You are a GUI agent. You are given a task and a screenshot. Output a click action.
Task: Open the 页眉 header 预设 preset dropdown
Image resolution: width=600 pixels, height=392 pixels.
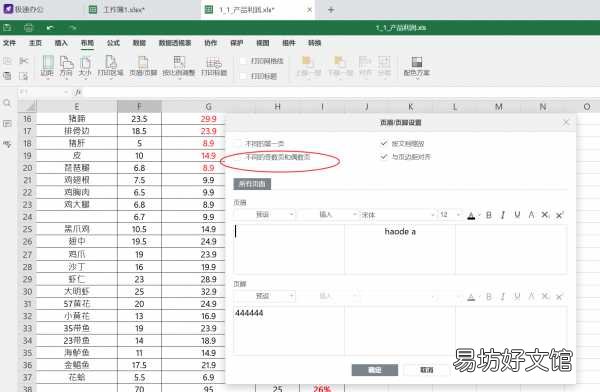(x=265, y=215)
